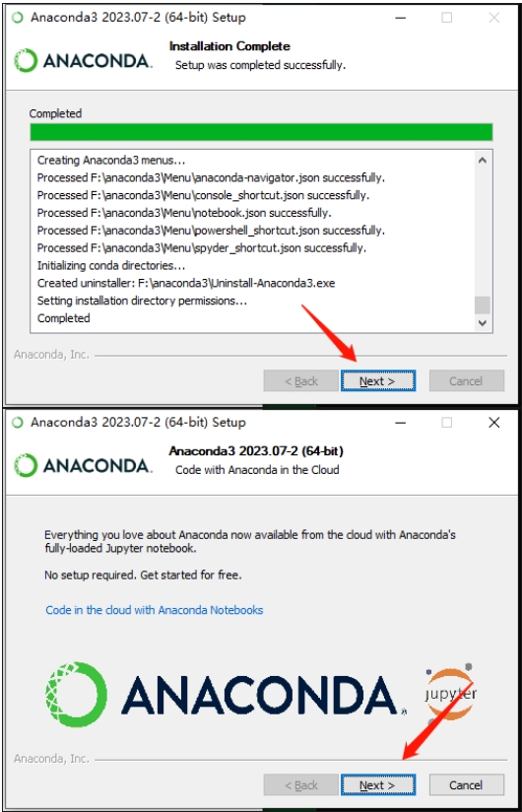
Task: Close the Code with Anaconda in the Cloud window
Action: [494, 423]
